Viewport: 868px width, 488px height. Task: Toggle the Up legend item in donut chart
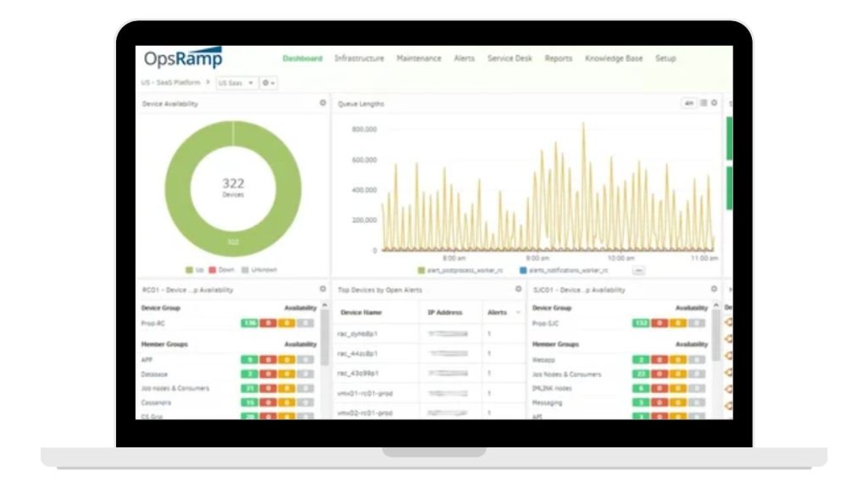(x=195, y=269)
